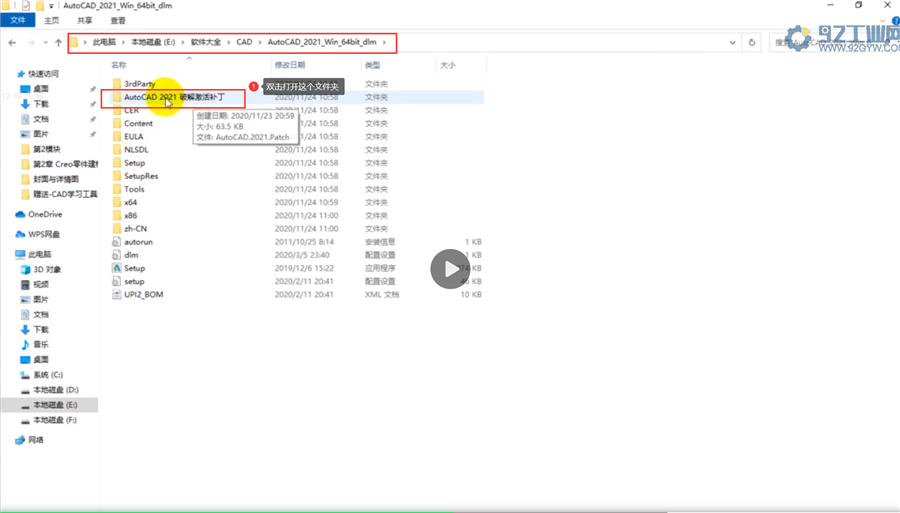The width and height of the screenshot is (900, 513).
Task: Click the Forward navigation arrow
Action: pos(30,42)
